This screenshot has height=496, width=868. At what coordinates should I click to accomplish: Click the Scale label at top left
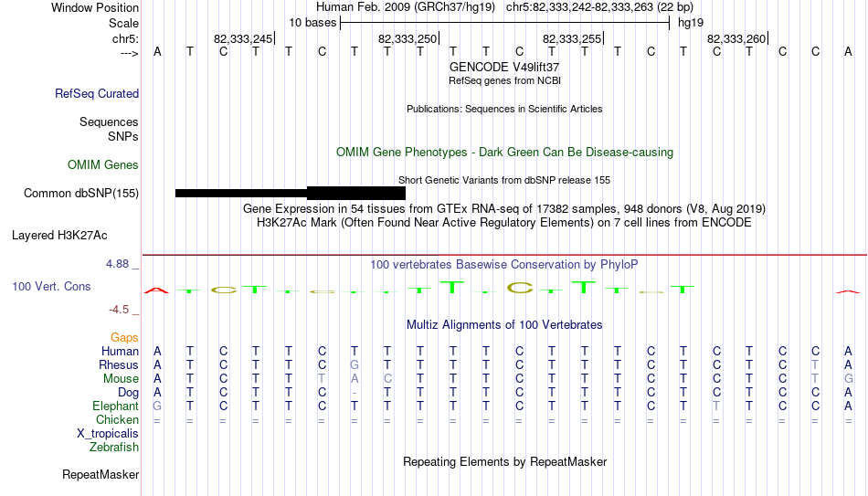pos(123,23)
